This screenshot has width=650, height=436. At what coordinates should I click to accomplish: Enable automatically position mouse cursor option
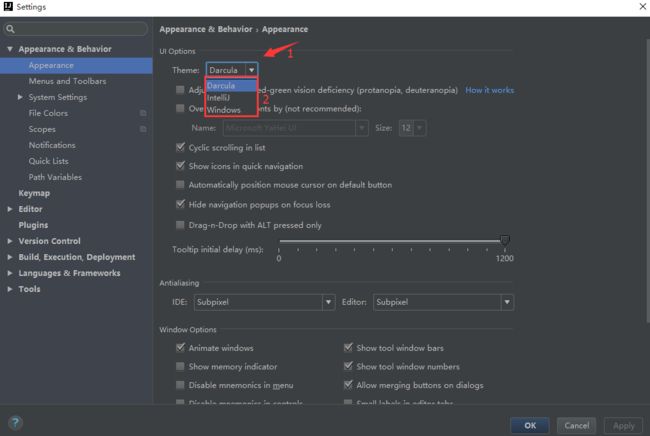tap(180, 184)
